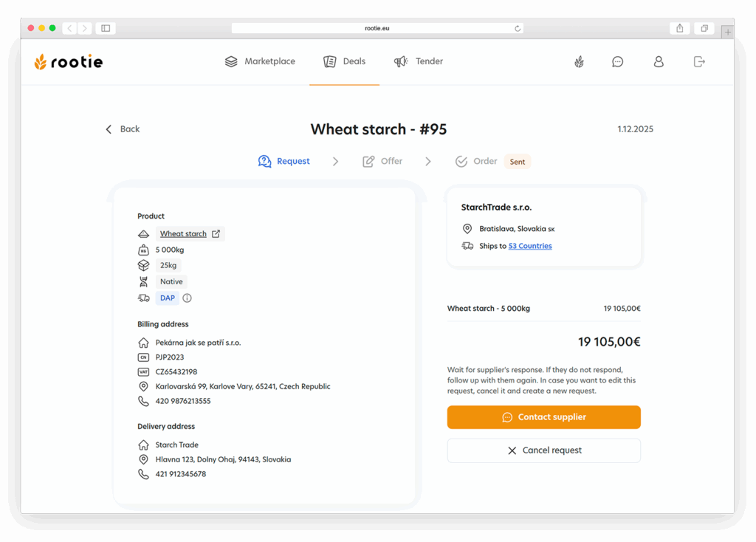Open the user profile icon
The height and width of the screenshot is (542, 756).
click(659, 62)
